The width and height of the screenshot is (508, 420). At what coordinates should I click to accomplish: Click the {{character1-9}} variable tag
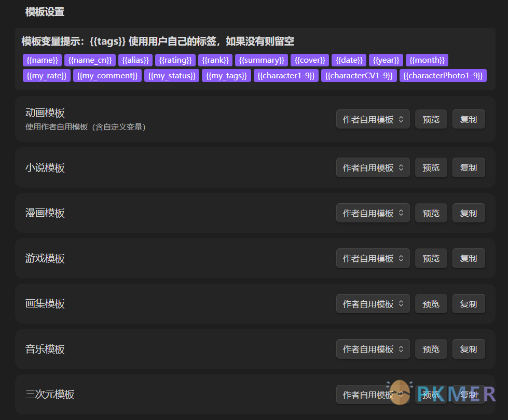coord(286,76)
